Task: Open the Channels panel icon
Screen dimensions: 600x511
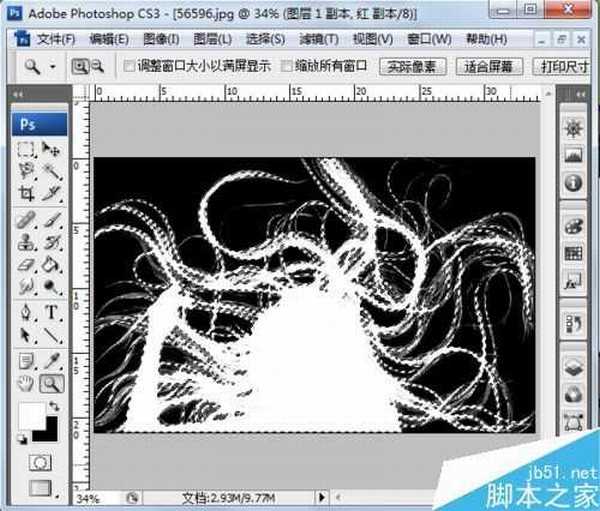Action: pyautogui.click(x=573, y=395)
